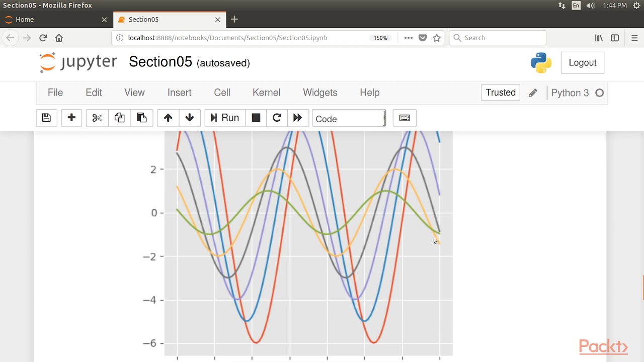Image resolution: width=644 pixels, height=362 pixels.
Task: Rename notebook by clicking Section05 title
Action: point(160,62)
